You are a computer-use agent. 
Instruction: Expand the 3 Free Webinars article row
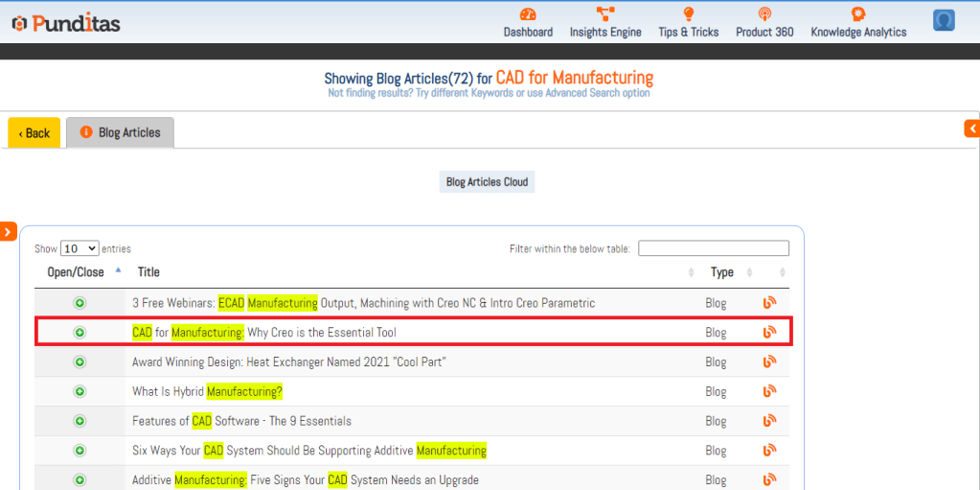click(x=80, y=303)
